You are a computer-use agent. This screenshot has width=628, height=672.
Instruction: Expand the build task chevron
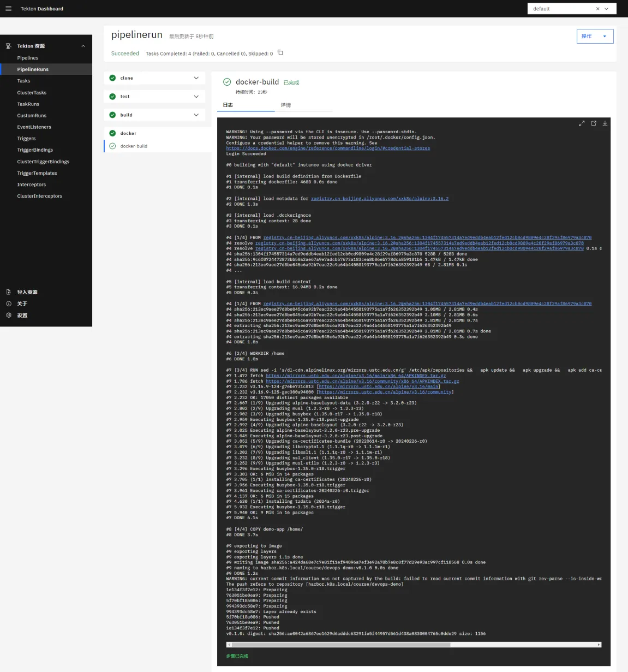196,115
